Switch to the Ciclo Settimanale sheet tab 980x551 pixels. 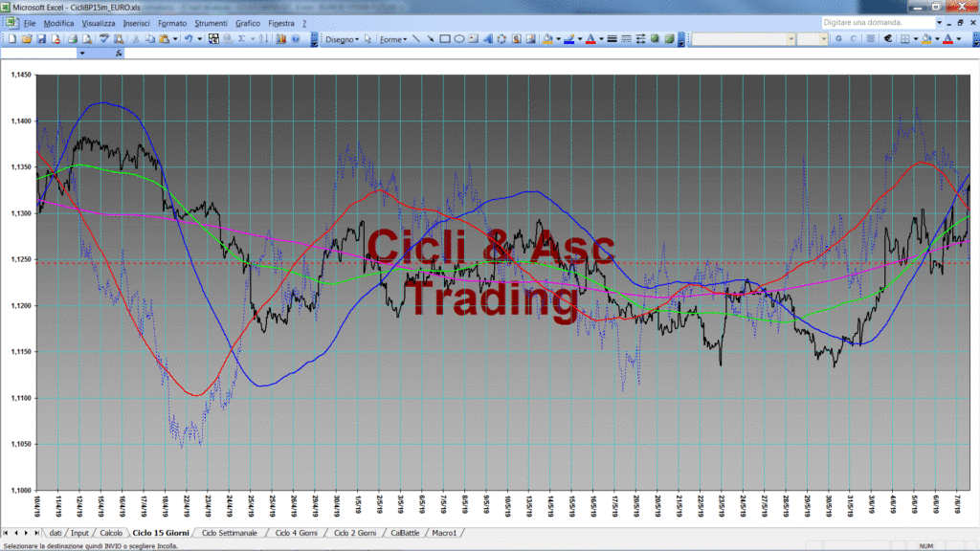point(230,533)
